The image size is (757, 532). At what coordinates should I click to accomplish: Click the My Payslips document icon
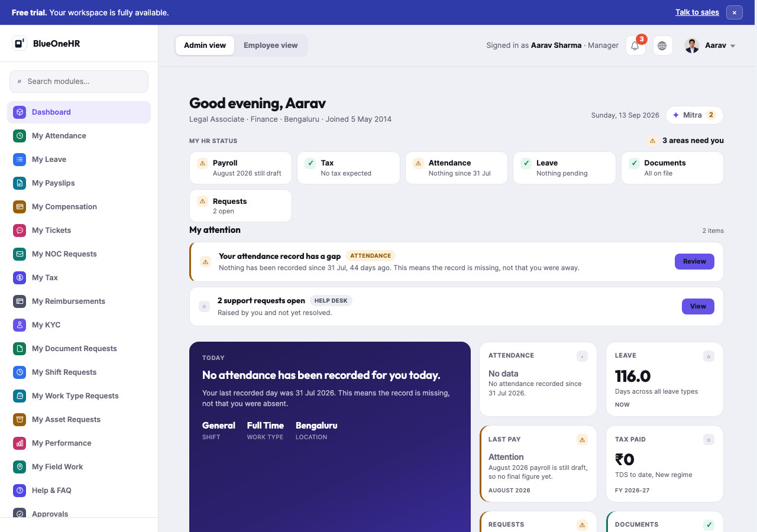[20, 183]
